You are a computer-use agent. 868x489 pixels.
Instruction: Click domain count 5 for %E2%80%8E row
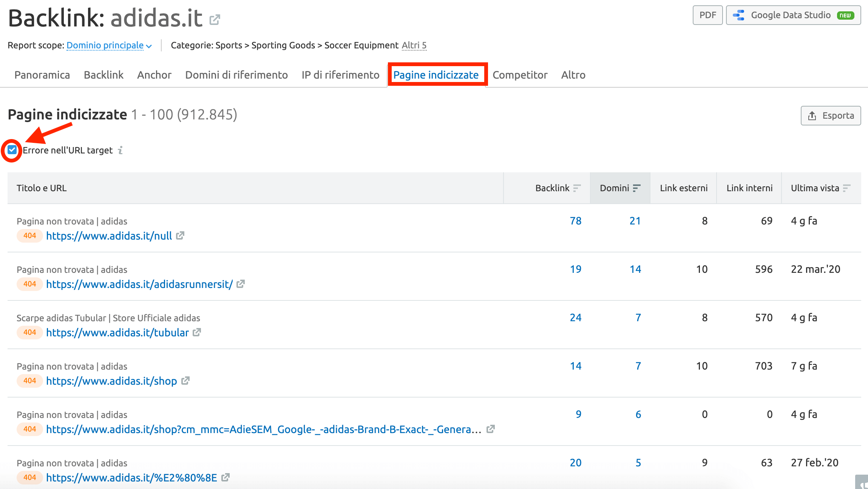[638, 463]
